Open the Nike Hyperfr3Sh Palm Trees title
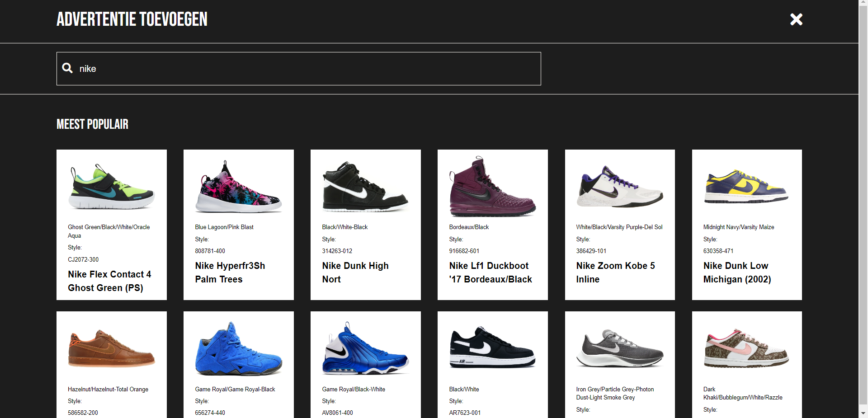This screenshot has height=418, width=868. (x=230, y=272)
